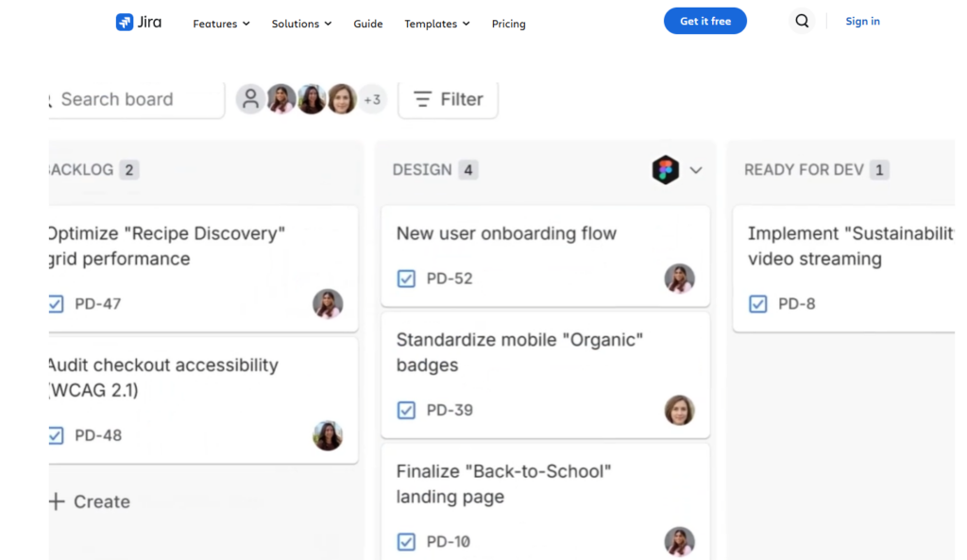The height and width of the screenshot is (560, 967).
Task: Select the third teammate avatar in filter row
Action: pos(342,99)
